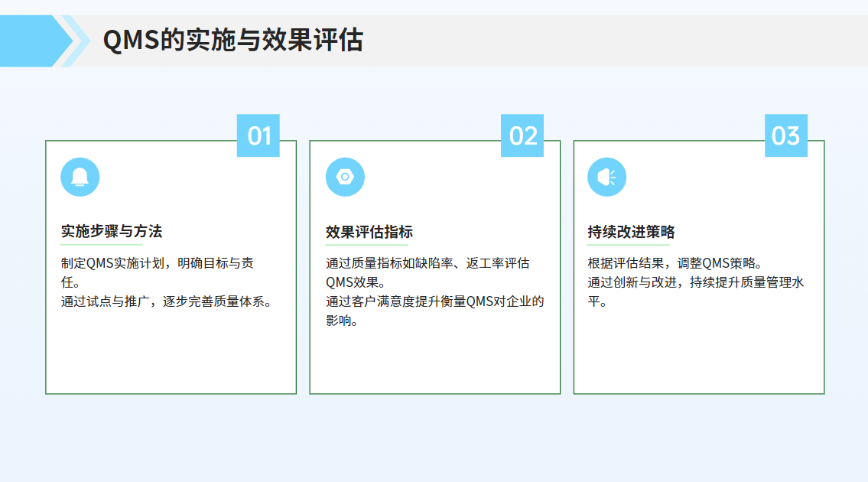
Task: Select the heading 持续改进策略
Action: 631,232
